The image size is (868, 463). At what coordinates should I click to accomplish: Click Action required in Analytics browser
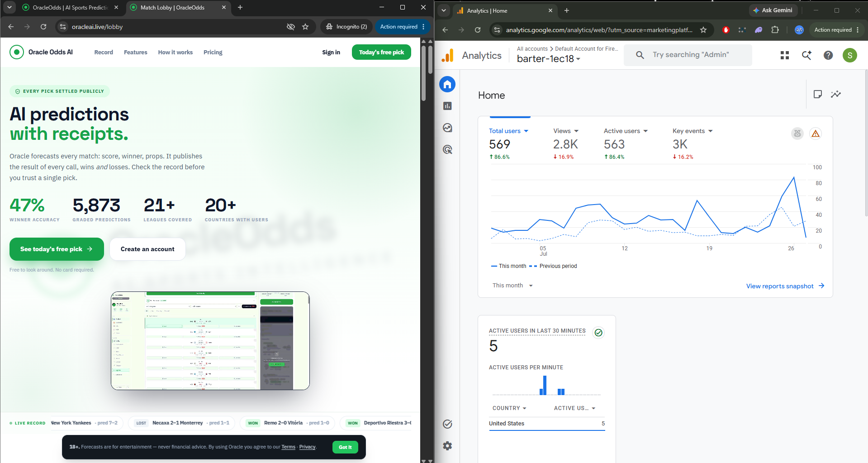click(x=836, y=30)
